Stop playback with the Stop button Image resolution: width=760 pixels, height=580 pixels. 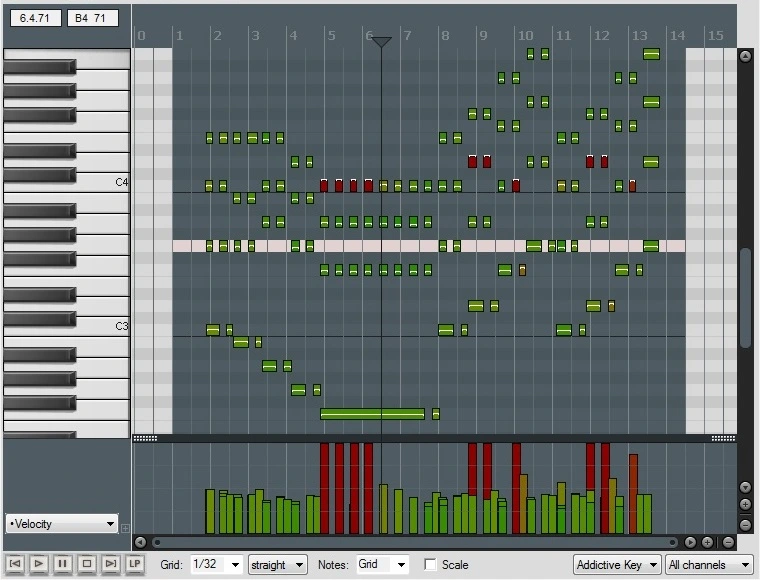pyautogui.click(x=87, y=564)
